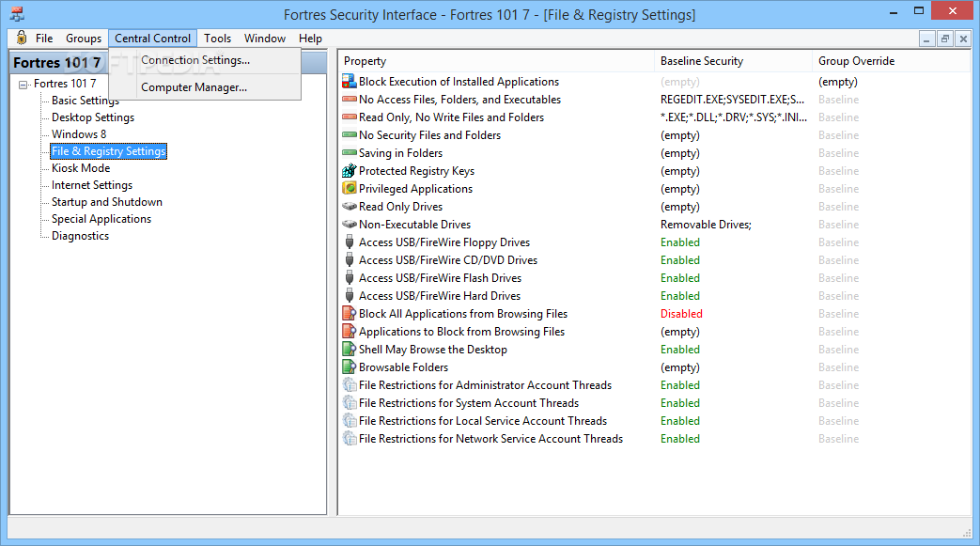This screenshot has width=980, height=546.
Task: Click the Protected Registry Keys icon
Action: (350, 171)
